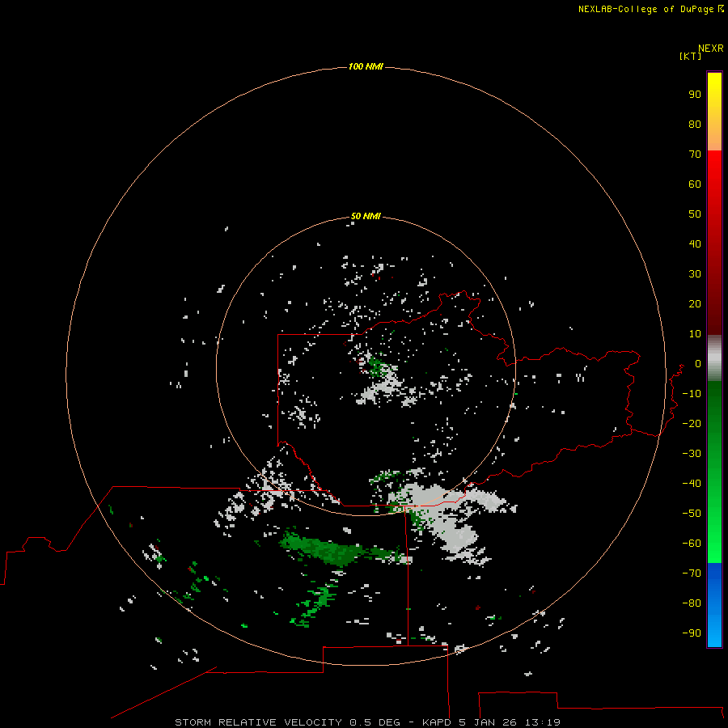Click the 80 value on the velocity scale
This screenshot has height=728, width=728.
[695, 124]
